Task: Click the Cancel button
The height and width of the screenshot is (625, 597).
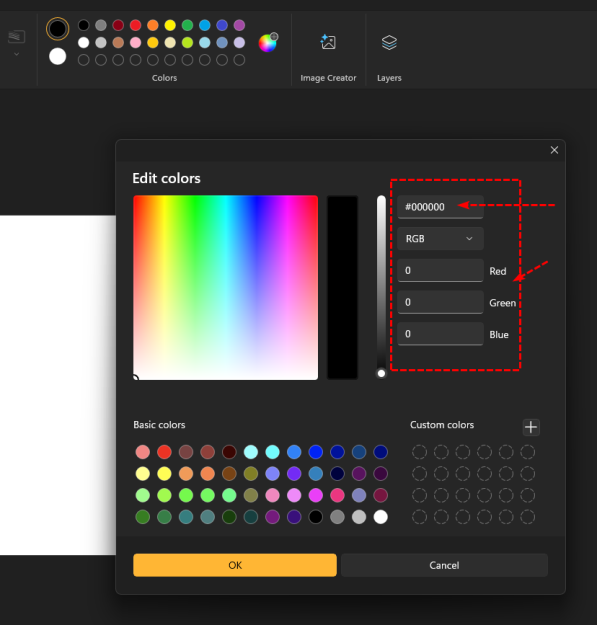Action: (x=444, y=565)
